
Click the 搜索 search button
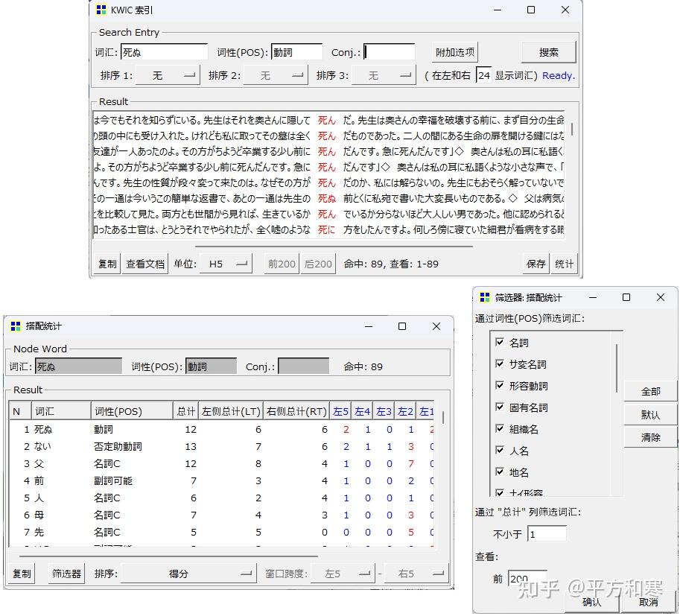click(x=549, y=51)
